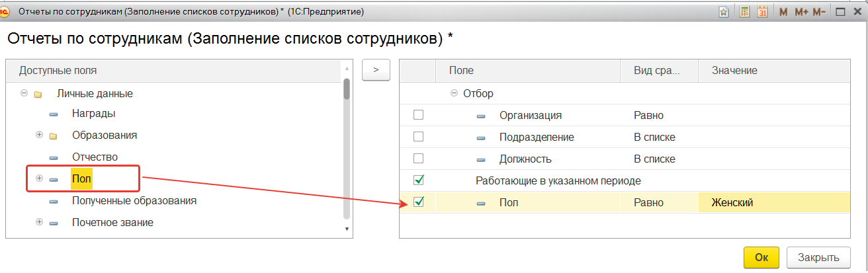This screenshot has width=868, height=273.
Task: Collapse the Отбор group
Action: tap(454, 93)
